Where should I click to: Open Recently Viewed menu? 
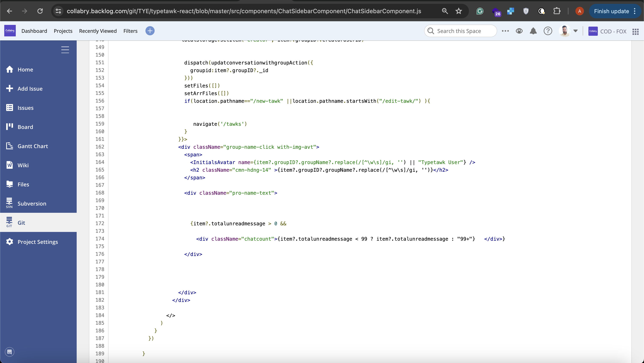click(x=98, y=31)
